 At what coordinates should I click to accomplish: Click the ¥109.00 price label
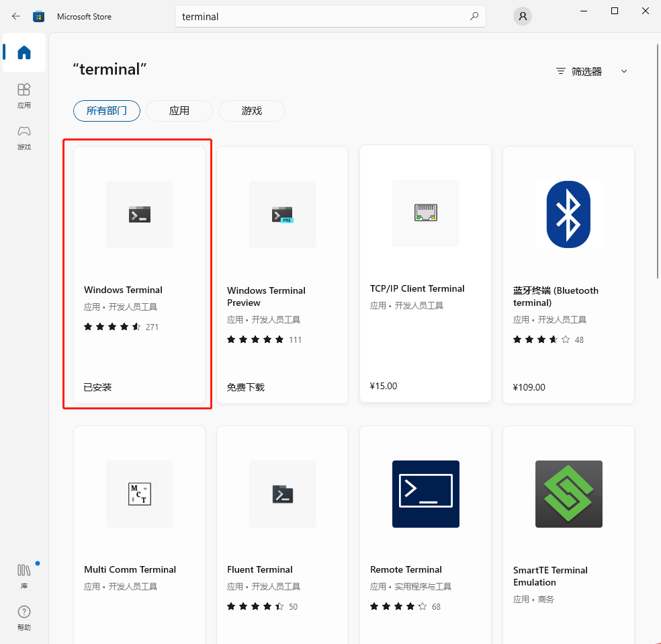529,387
